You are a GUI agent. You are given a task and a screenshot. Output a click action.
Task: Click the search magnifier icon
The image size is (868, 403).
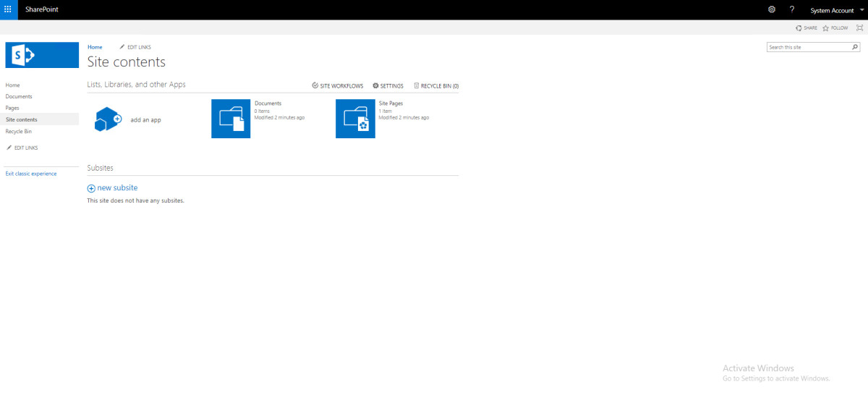(x=855, y=47)
